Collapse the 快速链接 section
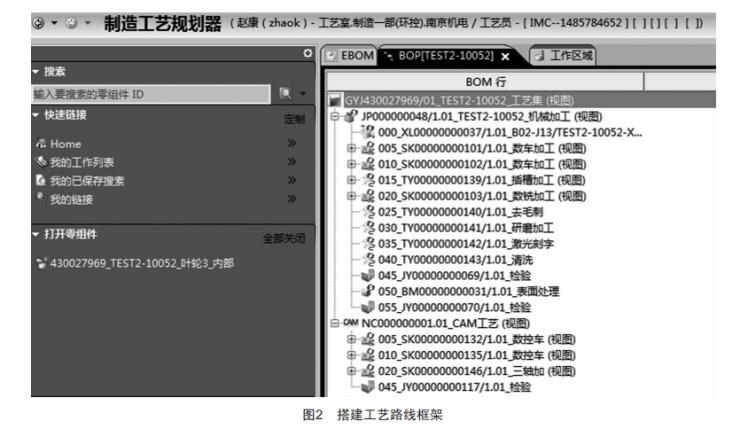 pyautogui.click(x=36, y=115)
